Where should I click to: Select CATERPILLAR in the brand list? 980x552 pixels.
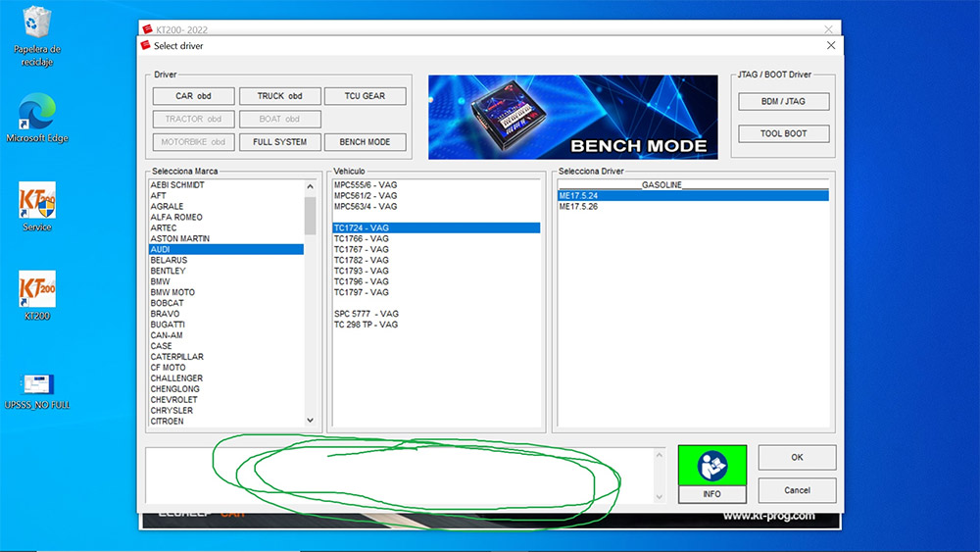[x=226, y=356]
